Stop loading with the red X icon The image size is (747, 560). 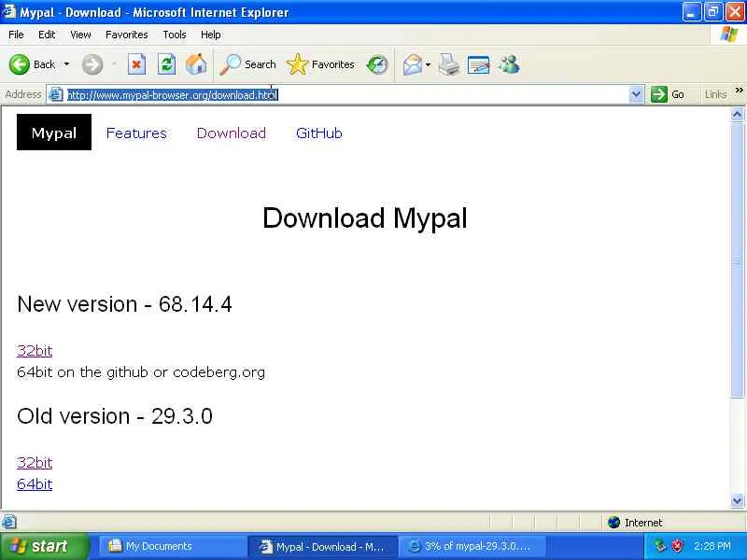(136, 64)
